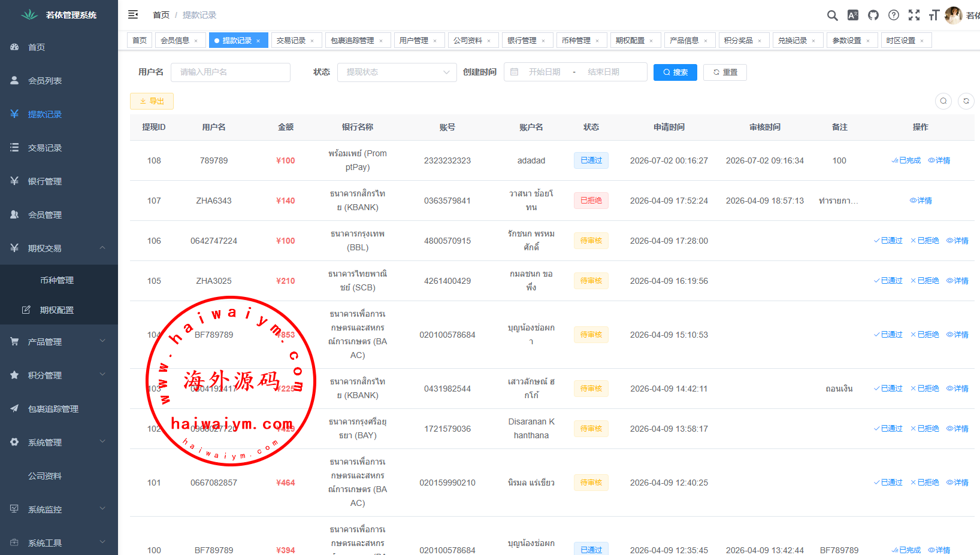Approve withdrawal 106 with 已通过
980x555 pixels.
(888, 241)
